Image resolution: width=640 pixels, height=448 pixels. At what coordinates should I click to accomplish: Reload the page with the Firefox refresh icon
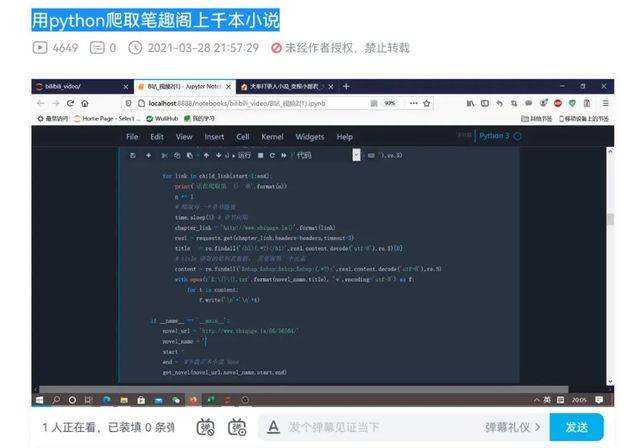70,103
